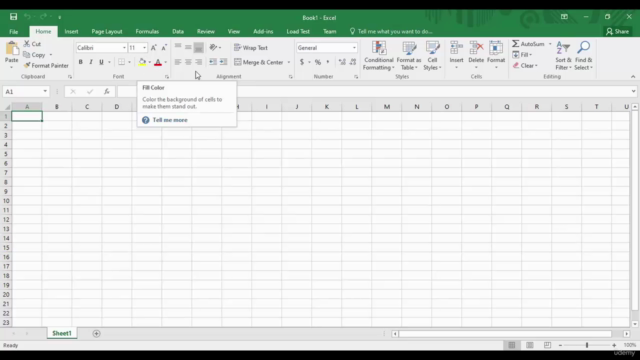
Task: Open Sort & Filter menu
Action: pyautogui.click(x=563, y=56)
